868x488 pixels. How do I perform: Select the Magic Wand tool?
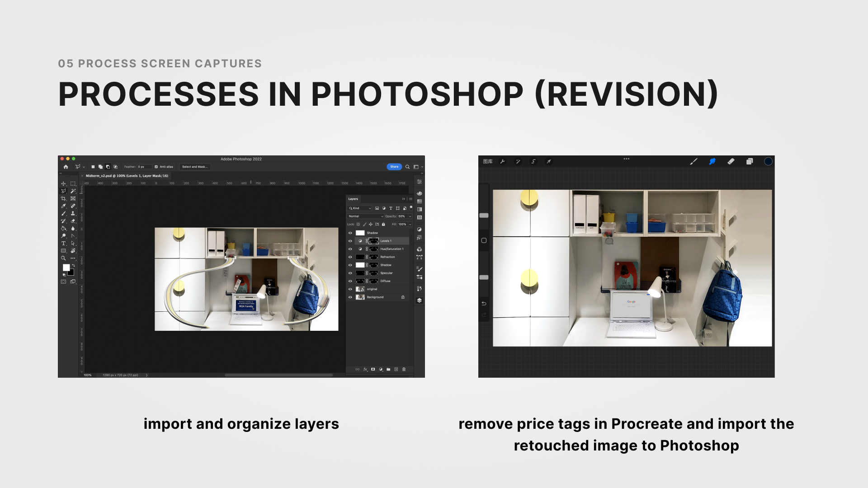(x=73, y=191)
